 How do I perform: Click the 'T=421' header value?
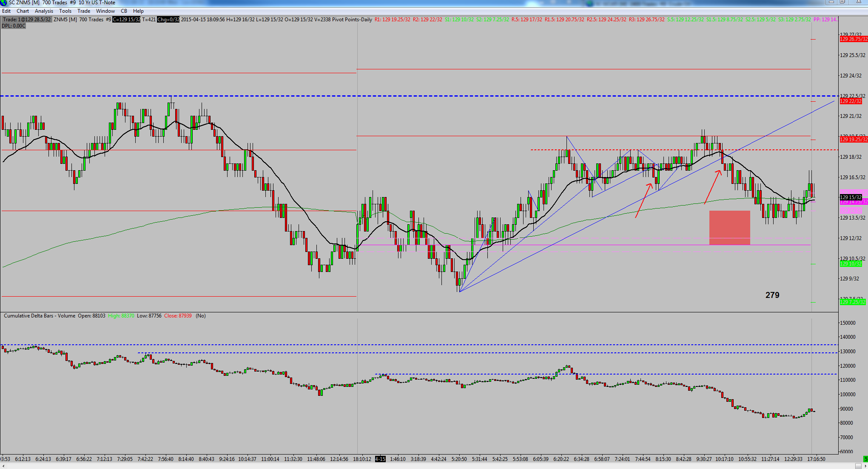(x=149, y=20)
